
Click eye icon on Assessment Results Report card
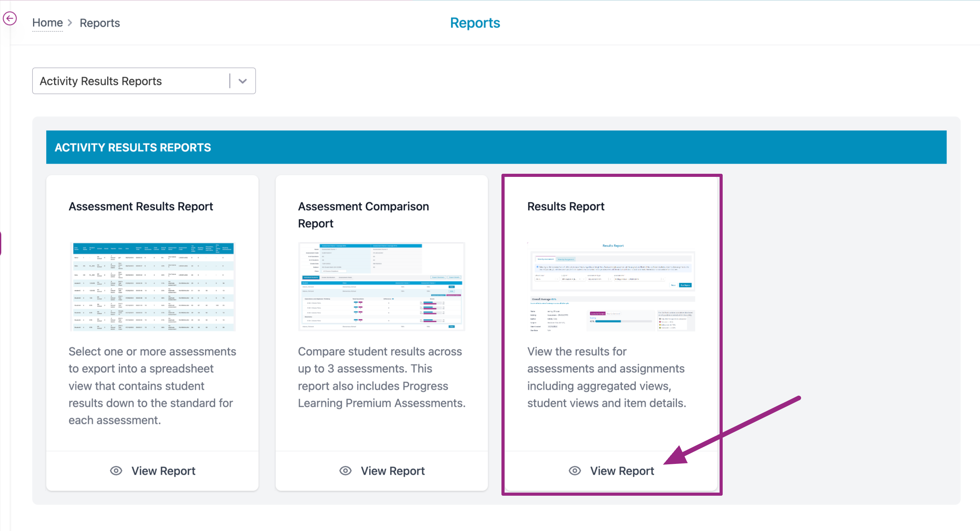point(116,470)
